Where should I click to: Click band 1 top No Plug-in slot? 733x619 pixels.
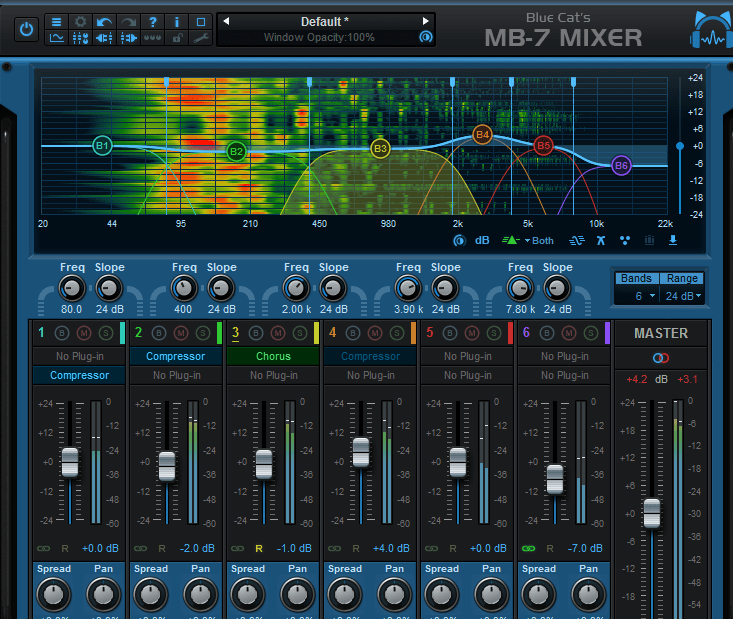[79, 356]
